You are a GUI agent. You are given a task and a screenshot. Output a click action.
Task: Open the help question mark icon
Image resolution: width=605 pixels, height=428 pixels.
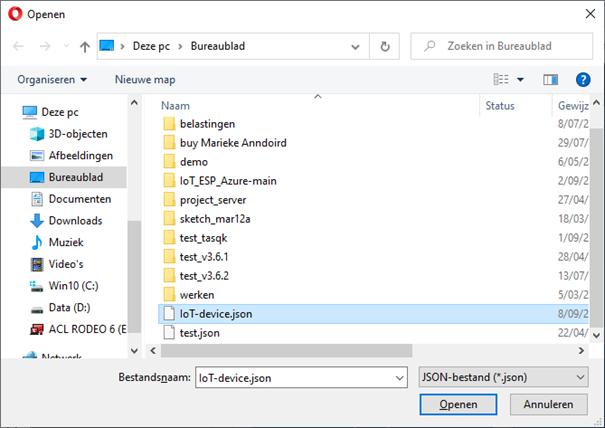pos(583,80)
